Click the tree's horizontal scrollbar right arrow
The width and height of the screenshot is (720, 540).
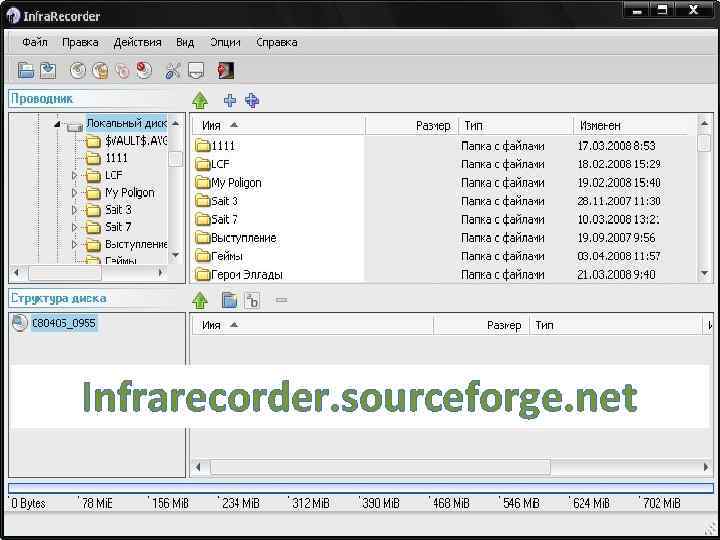[x=160, y=273]
